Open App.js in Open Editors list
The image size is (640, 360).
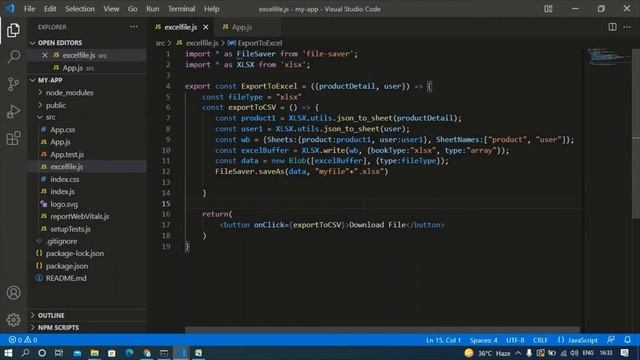[73, 68]
